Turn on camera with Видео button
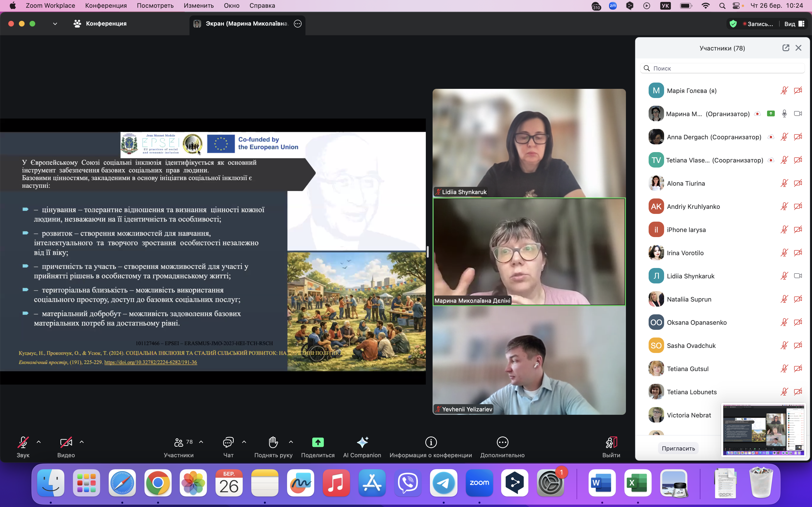The image size is (812, 507). (66, 442)
